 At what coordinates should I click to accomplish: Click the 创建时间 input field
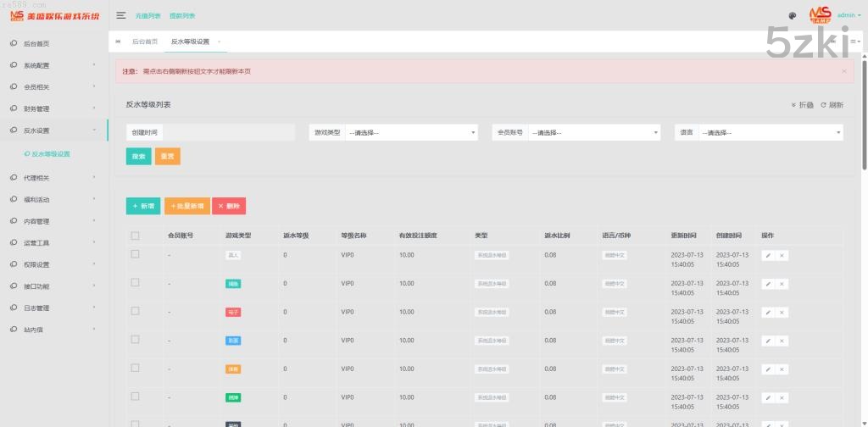(x=228, y=133)
